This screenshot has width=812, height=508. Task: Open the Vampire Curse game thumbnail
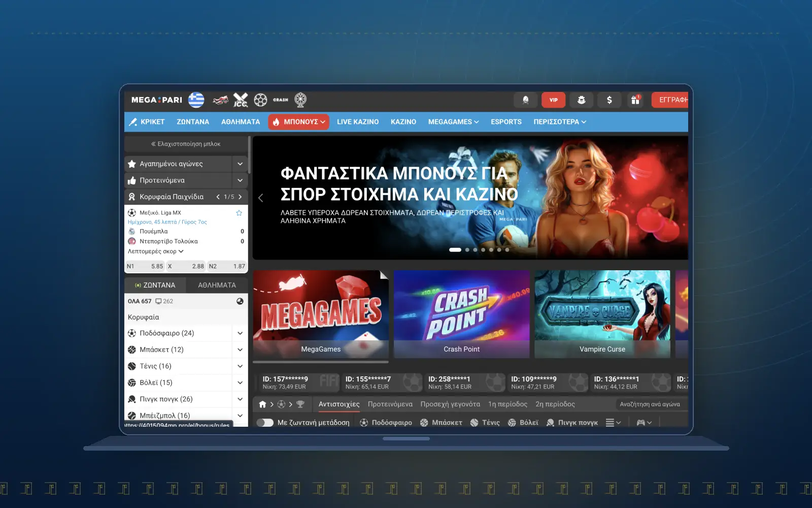coord(602,314)
